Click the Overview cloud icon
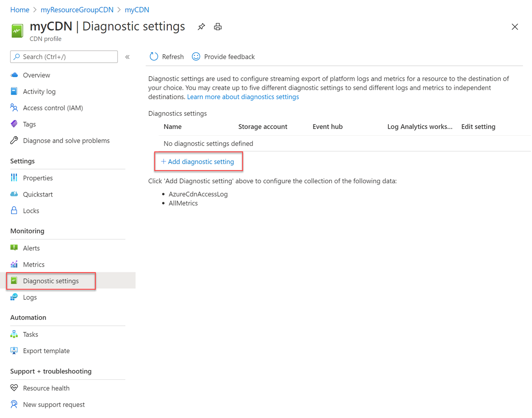 (x=14, y=75)
